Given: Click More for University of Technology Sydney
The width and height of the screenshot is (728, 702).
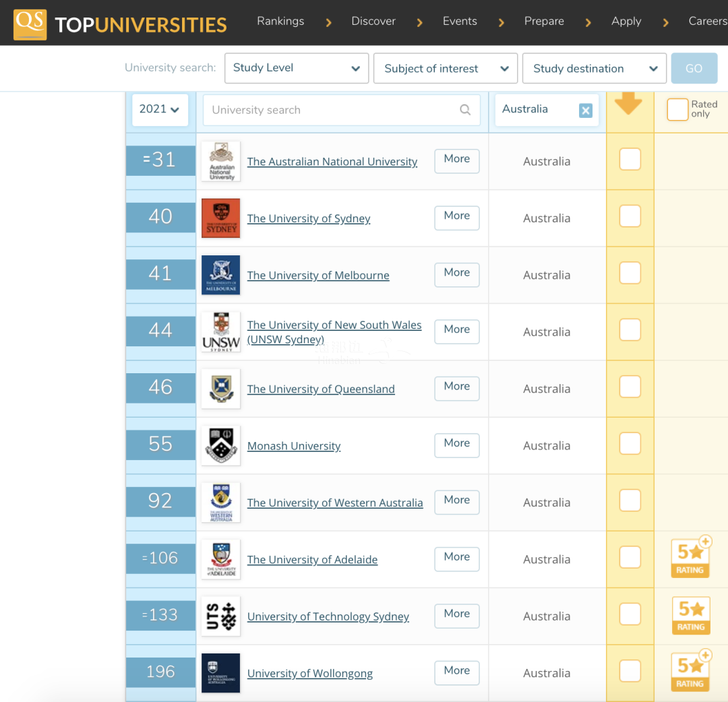Looking at the screenshot, I should [457, 616].
